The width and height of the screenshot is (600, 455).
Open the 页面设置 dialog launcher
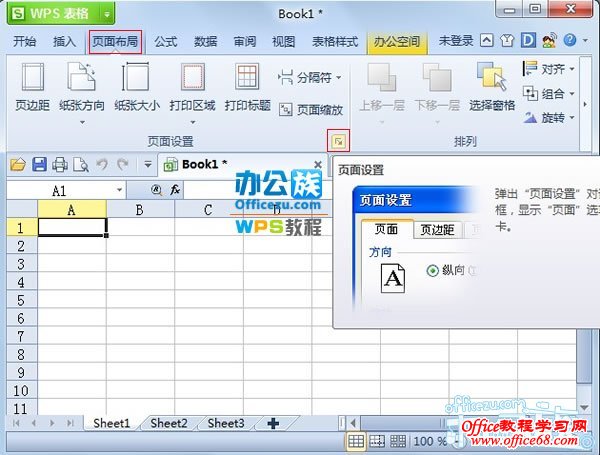point(338,141)
